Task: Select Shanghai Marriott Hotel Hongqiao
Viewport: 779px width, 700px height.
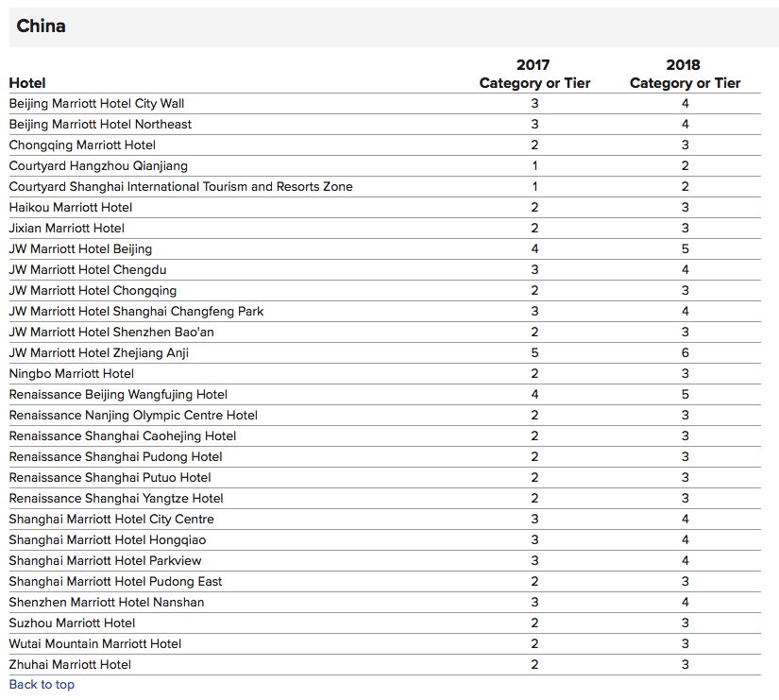Action: coord(108,540)
